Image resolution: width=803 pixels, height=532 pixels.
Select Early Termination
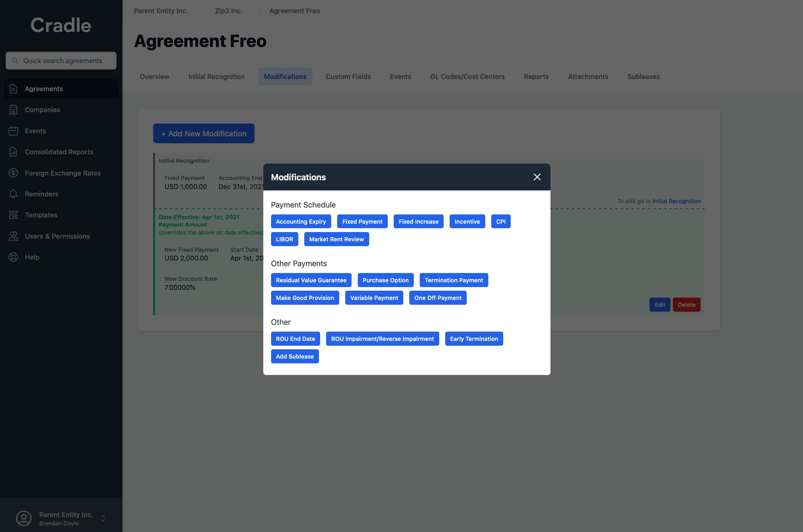tap(474, 339)
